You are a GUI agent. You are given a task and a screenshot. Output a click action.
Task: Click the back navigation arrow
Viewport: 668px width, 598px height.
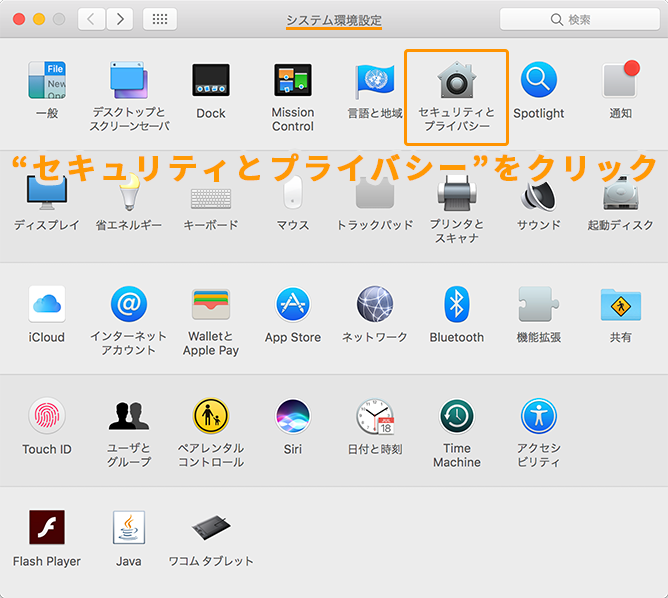91,19
